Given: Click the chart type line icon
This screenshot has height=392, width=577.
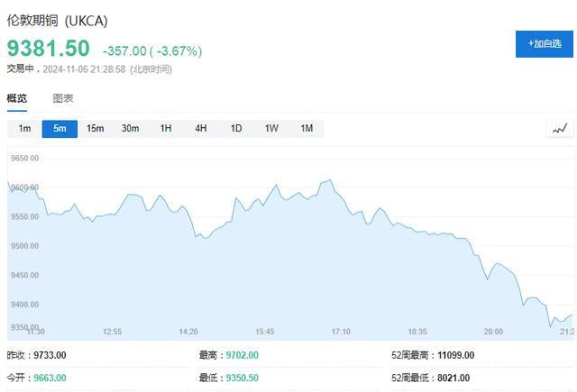Looking at the screenshot, I should pos(560,129).
